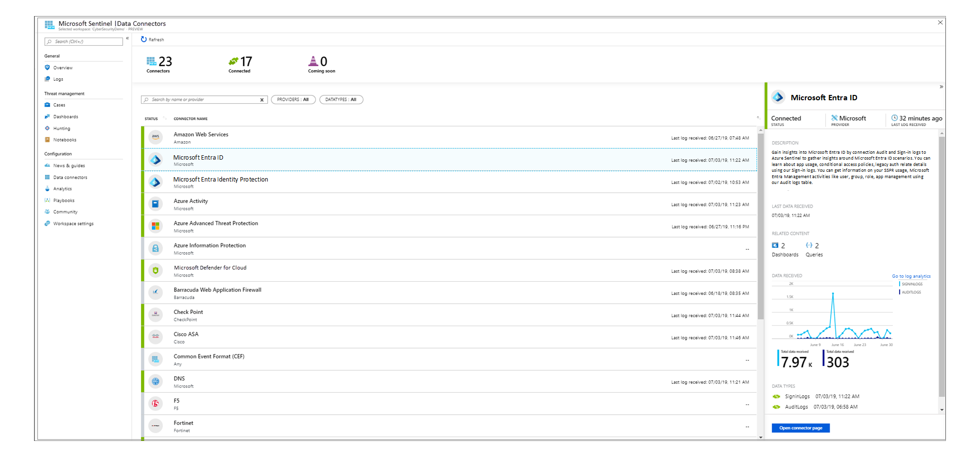Click the details pane vertical scrollbar

tap(942, 267)
